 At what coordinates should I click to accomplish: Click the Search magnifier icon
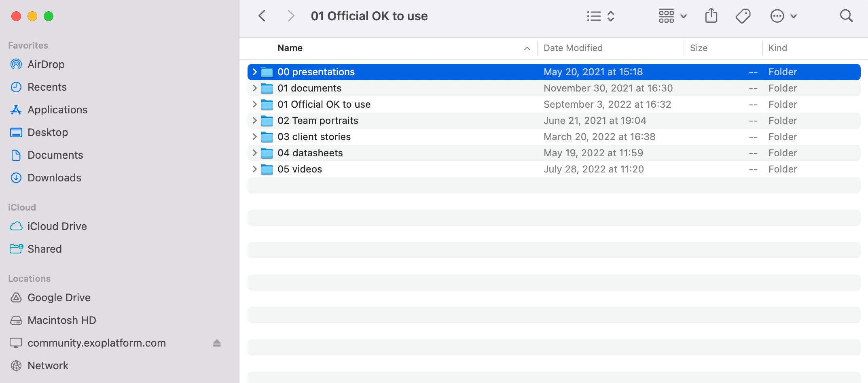pyautogui.click(x=846, y=16)
